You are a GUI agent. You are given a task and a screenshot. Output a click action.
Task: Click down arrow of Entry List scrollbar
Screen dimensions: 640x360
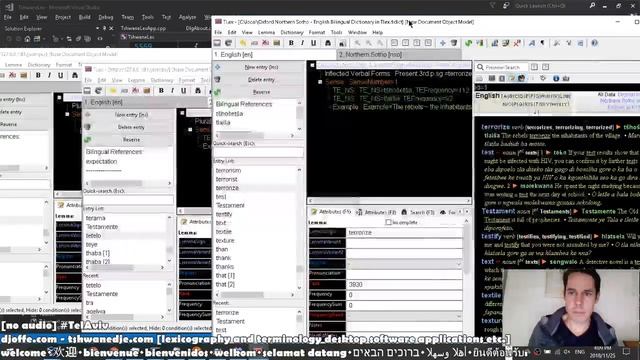tap(299, 288)
